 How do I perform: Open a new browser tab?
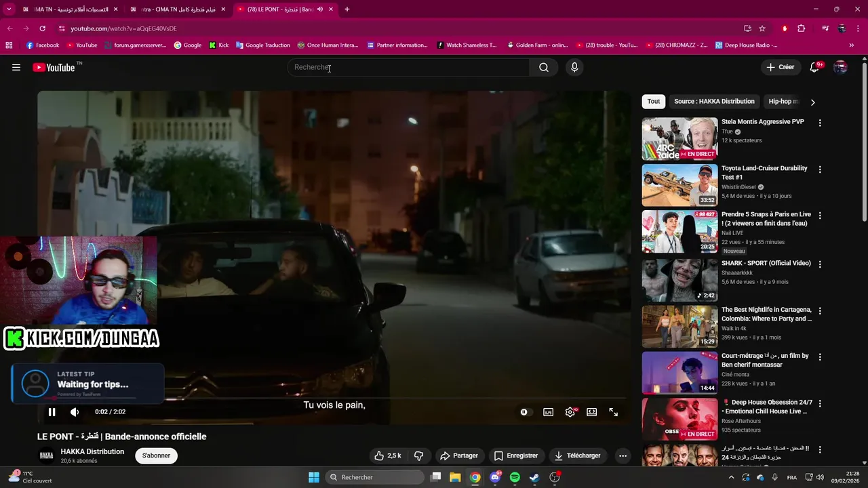pyautogui.click(x=347, y=9)
